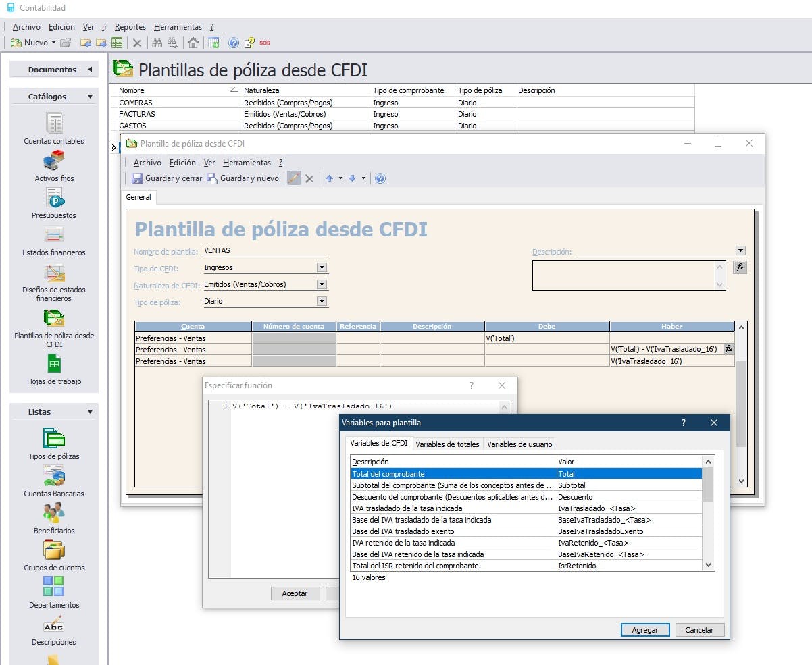812x665 pixels.
Task: Click the Agregar button
Action: pos(645,629)
